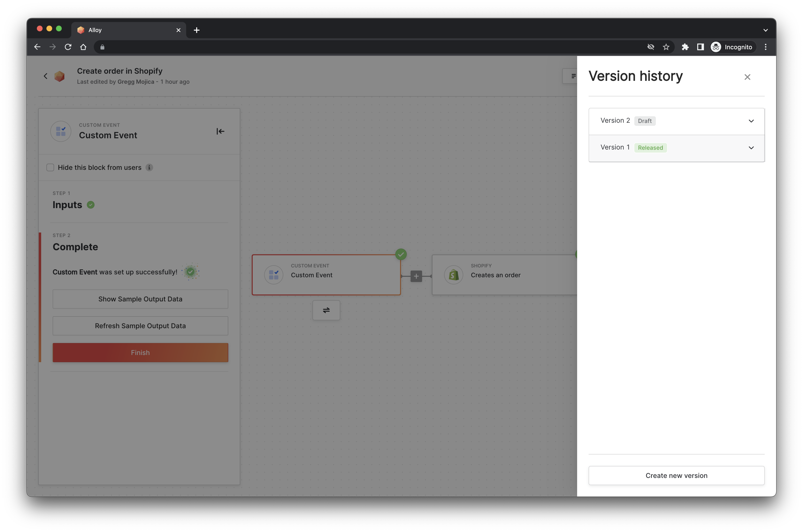Reload the page in browser toolbar
Image resolution: width=803 pixels, height=532 pixels.
(68, 47)
